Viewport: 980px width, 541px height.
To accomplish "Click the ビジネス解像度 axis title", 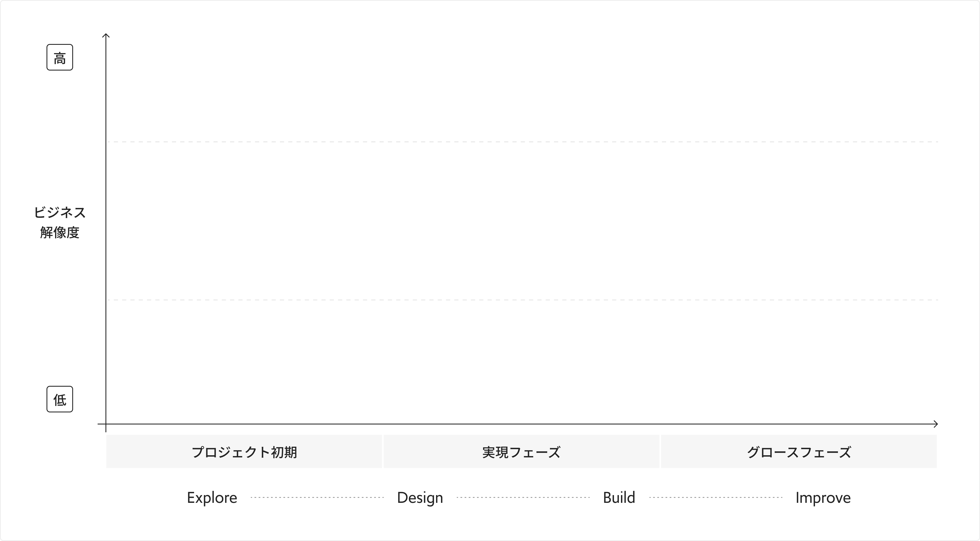I will point(60,222).
